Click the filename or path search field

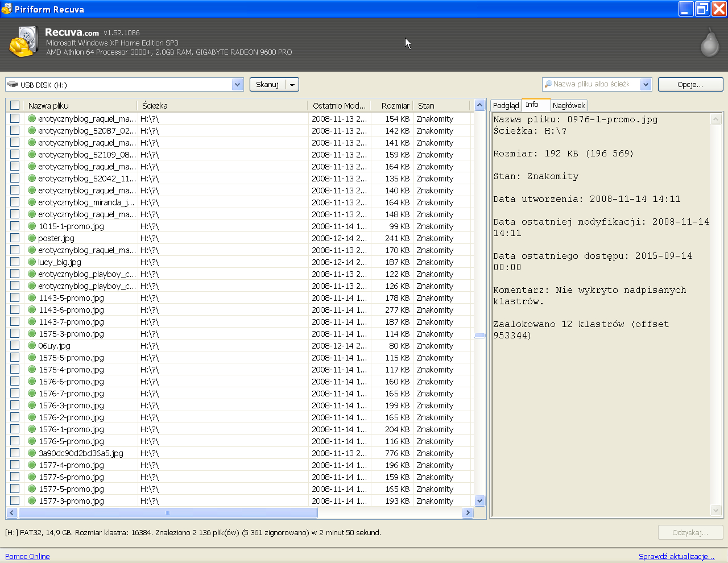pyautogui.click(x=591, y=84)
